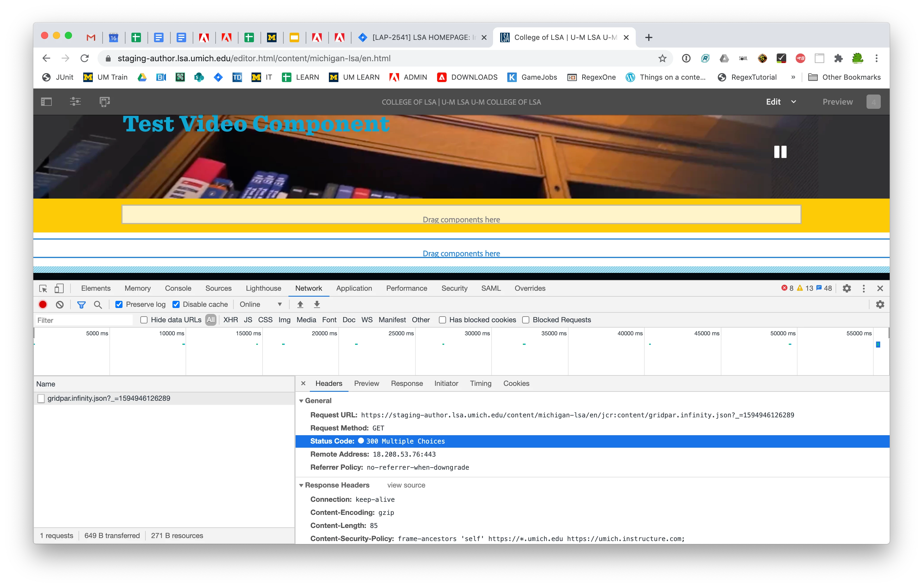Click the import HAR upload arrow

click(300, 304)
